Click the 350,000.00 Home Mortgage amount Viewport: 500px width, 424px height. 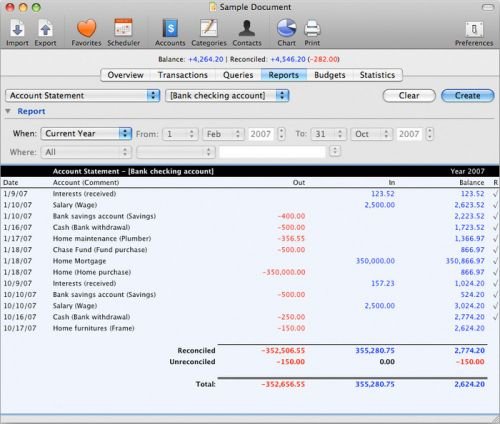point(375,261)
